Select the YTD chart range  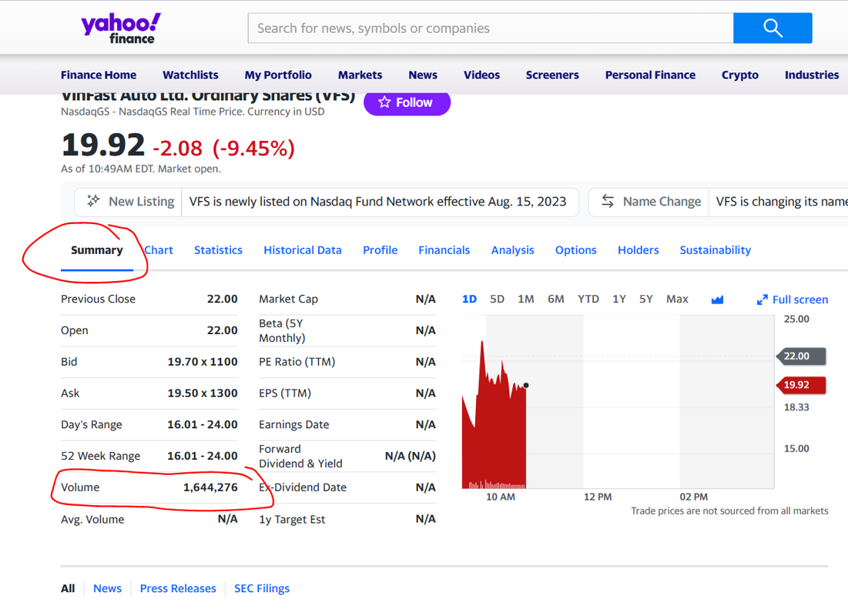point(588,299)
